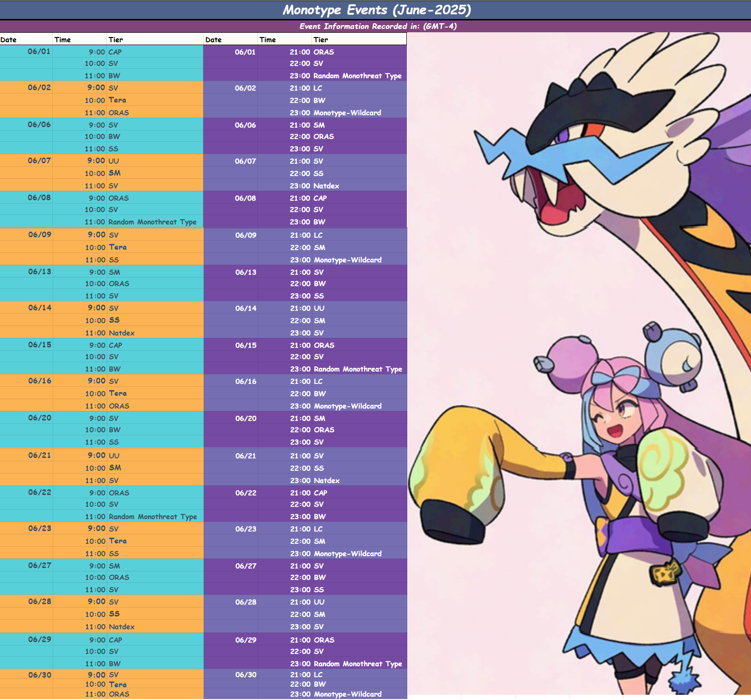Click 'Monotype-Wildcard' at 23:00 on 06/09
The height and width of the screenshot is (700, 751).
[x=348, y=260]
